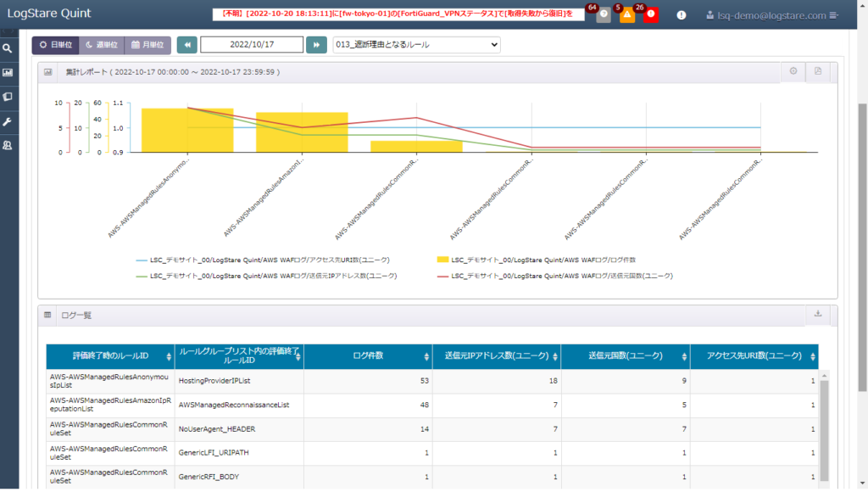Open the 013_遮断理由となるルール report dropdown
This screenshot has width=868, height=492.
point(416,44)
